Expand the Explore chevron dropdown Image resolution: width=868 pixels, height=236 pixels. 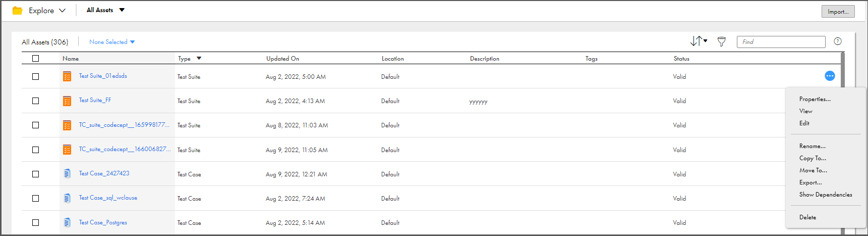tap(62, 11)
